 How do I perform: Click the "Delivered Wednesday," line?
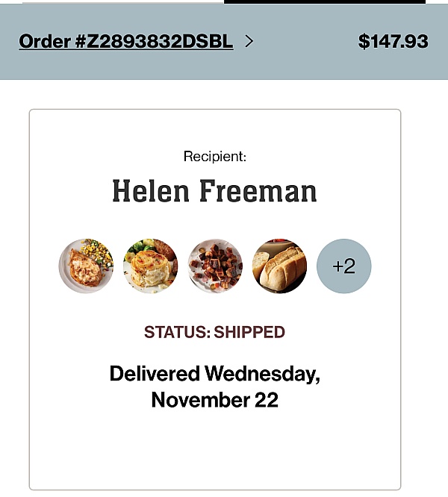[x=214, y=373]
